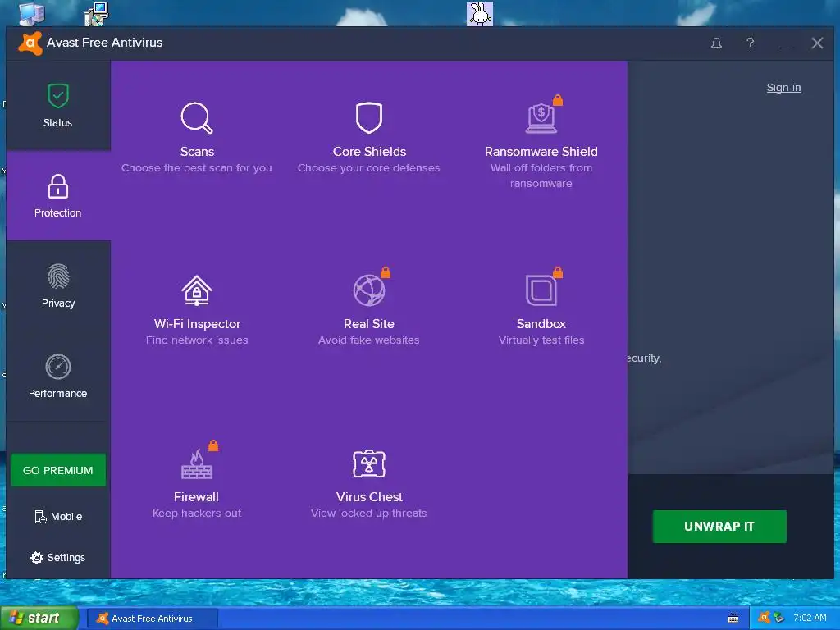The width and height of the screenshot is (840, 630).
Task: Click the lock badge on Ransomware Shield
Action: [558, 99]
